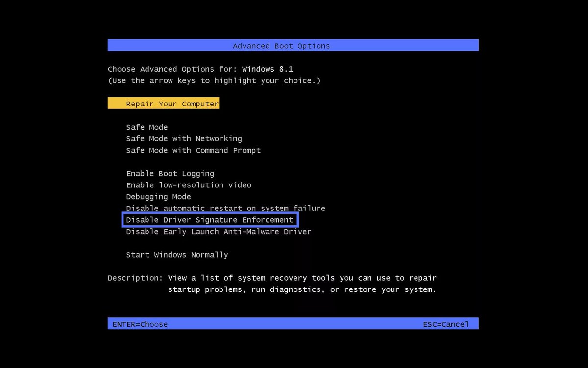Select Safe Mode with Command Prompt
The height and width of the screenshot is (368, 588).
tap(193, 150)
